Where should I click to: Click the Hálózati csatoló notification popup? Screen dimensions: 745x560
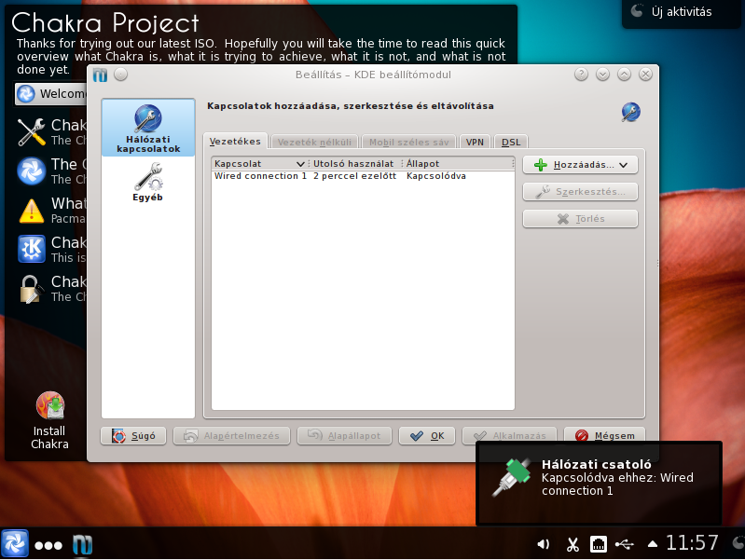pyautogui.click(x=599, y=483)
